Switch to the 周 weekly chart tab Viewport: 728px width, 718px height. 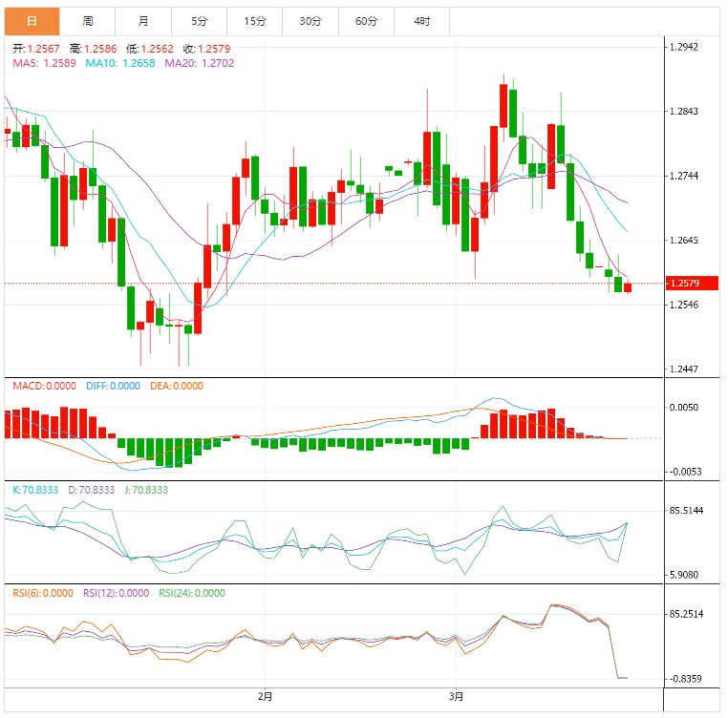click(88, 21)
